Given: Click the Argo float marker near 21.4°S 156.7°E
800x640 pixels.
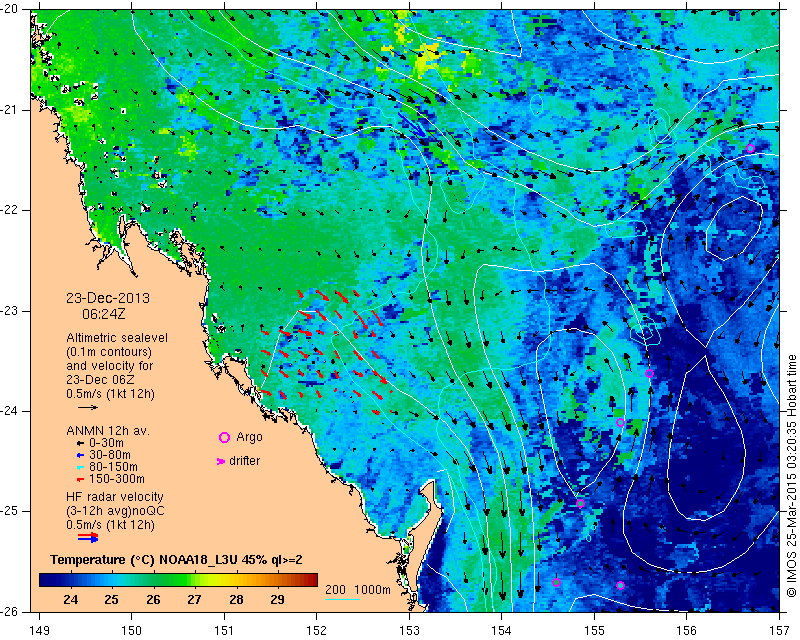Looking at the screenshot, I should pyautogui.click(x=750, y=149).
